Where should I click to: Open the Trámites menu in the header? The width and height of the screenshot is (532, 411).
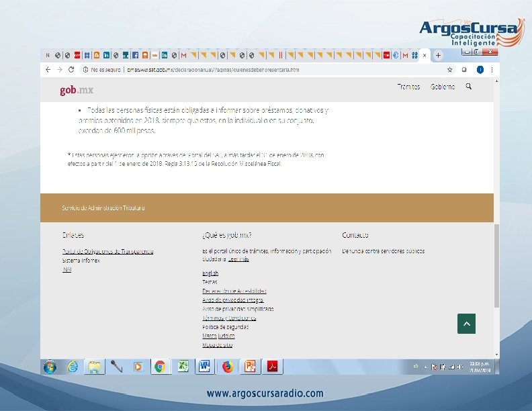(408, 87)
